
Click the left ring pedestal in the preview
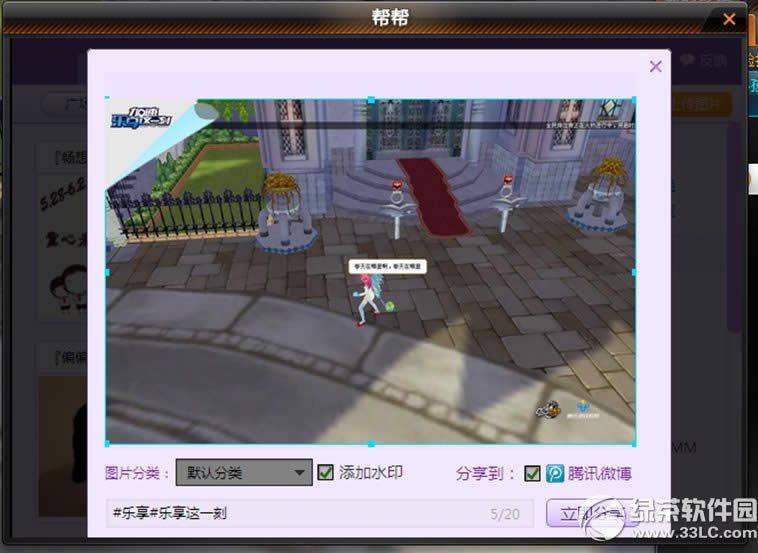(x=397, y=209)
